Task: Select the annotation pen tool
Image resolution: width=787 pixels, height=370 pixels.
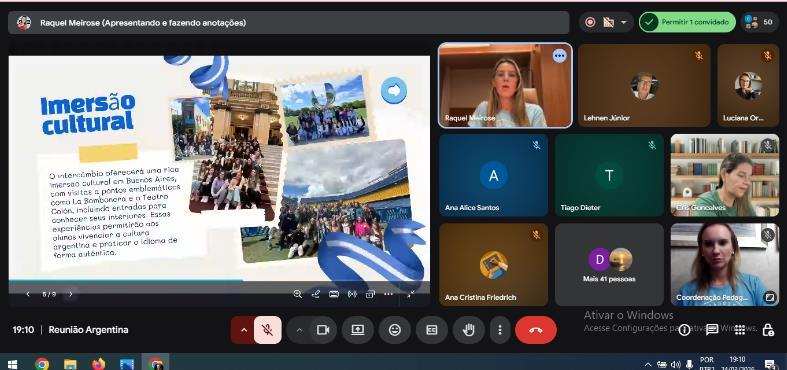Action: 316,294
